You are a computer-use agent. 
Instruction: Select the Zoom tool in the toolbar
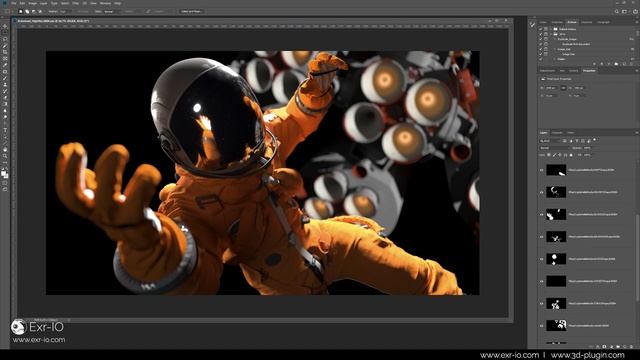pos(5,156)
